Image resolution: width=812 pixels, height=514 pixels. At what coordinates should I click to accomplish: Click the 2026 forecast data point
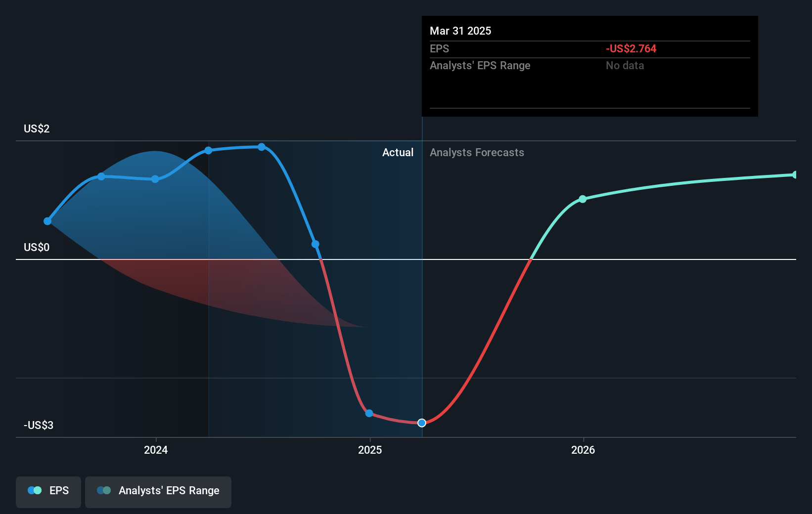pyautogui.click(x=583, y=199)
